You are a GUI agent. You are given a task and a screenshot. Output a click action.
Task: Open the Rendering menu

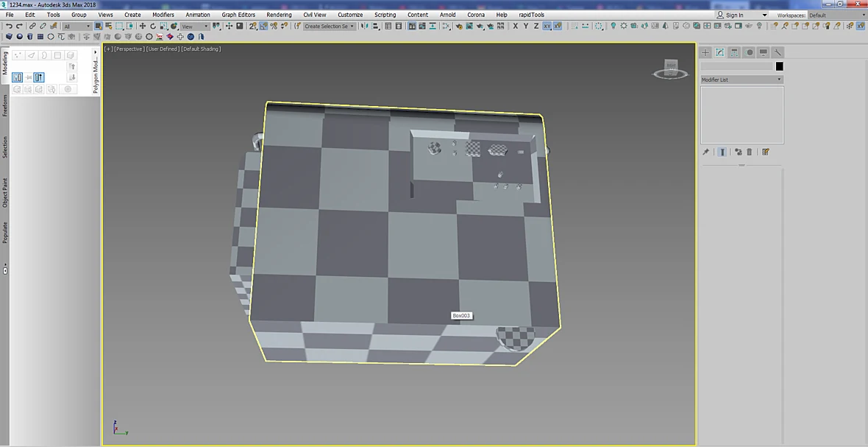coord(279,15)
